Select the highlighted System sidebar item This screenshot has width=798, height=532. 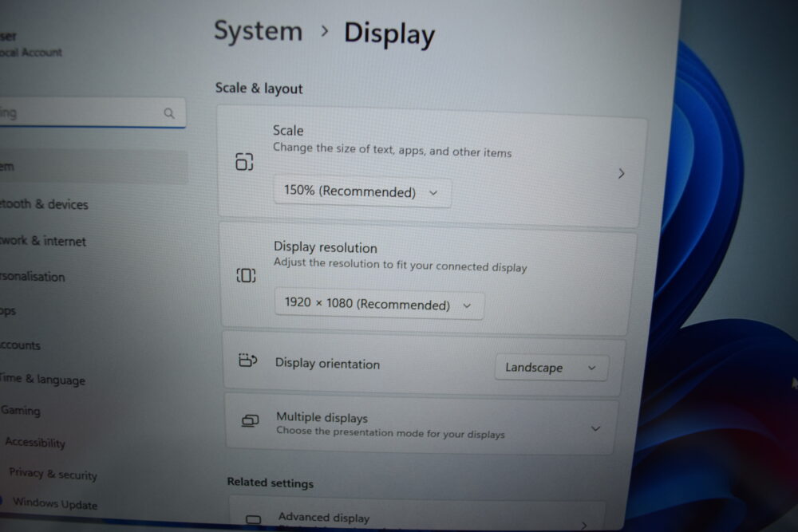[x=94, y=167]
